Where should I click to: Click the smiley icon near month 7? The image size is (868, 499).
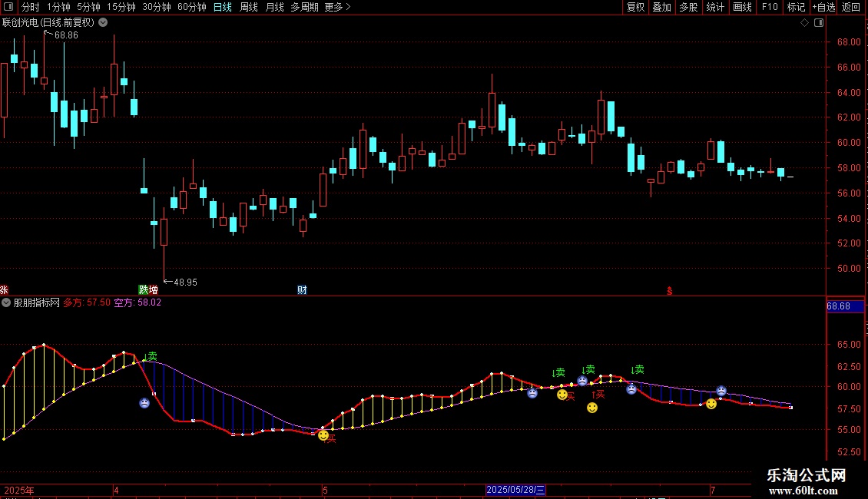(711, 404)
